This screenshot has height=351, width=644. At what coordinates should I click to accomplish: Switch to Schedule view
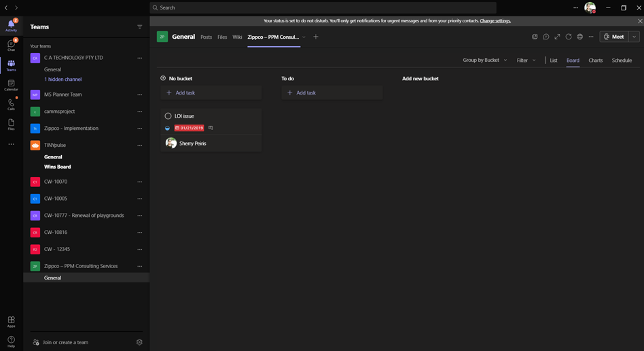622,60
